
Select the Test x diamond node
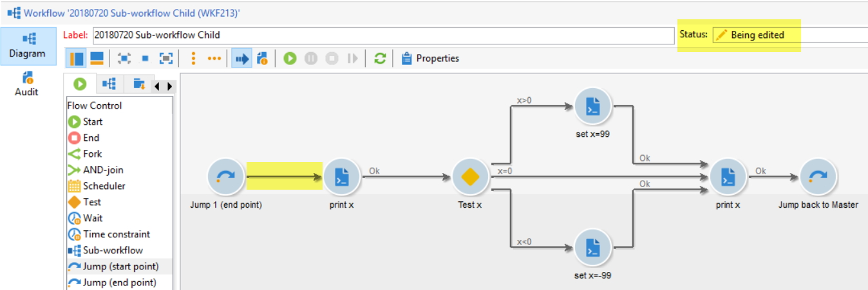[470, 177]
